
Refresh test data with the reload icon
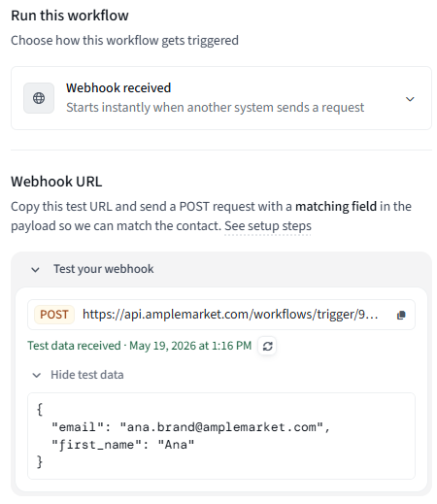pos(267,346)
